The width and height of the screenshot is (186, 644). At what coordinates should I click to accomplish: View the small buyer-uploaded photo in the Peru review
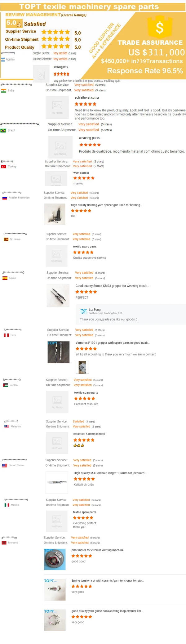coord(82,367)
